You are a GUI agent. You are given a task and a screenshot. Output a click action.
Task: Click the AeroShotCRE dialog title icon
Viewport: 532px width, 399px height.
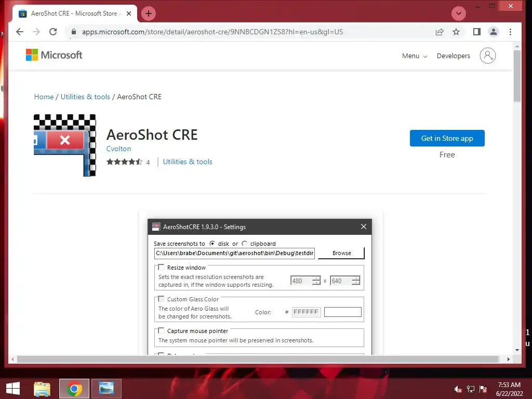click(156, 227)
